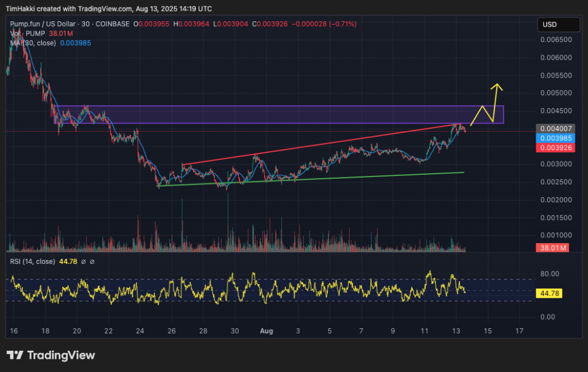Viewport: 588px width, 372px height.
Task: Click the COINBASE exchange label
Action: (113, 24)
